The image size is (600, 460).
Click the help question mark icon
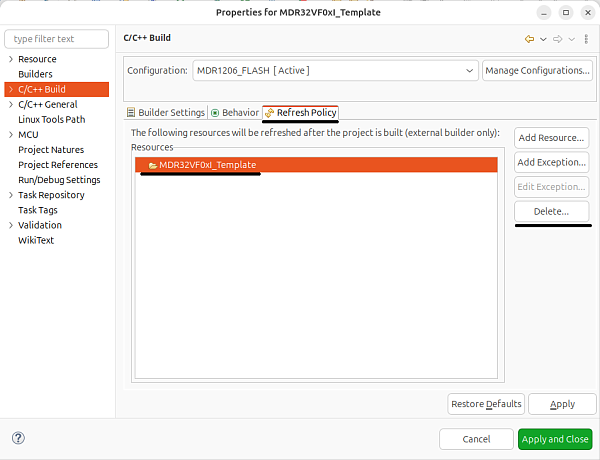[x=18, y=438]
